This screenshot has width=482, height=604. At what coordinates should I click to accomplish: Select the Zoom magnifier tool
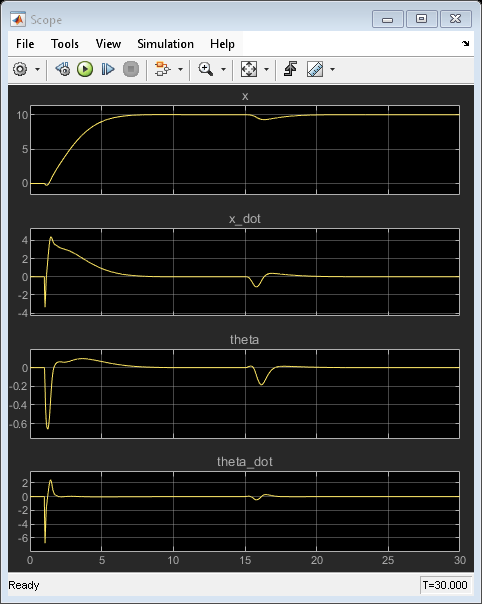(x=205, y=69)
